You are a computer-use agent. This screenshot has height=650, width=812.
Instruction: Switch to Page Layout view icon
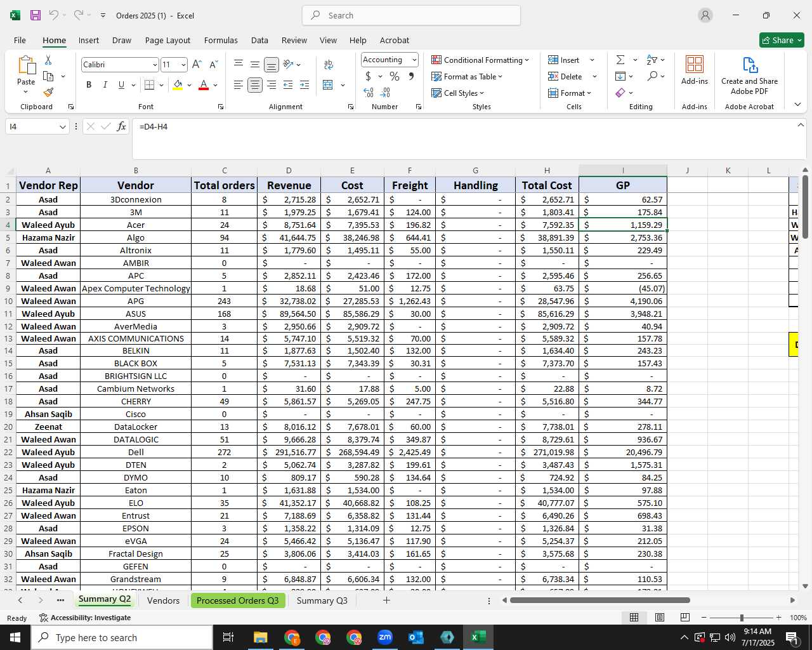659,618
